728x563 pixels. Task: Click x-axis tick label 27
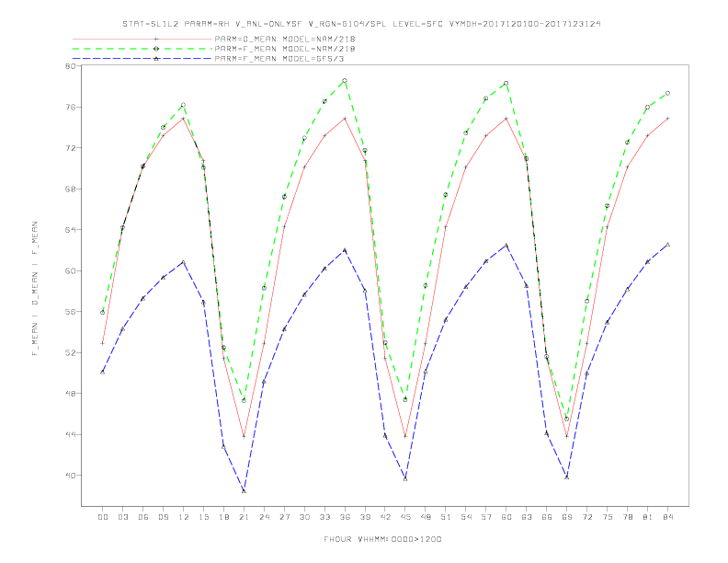pyautogui.click(x=284, y=517)
